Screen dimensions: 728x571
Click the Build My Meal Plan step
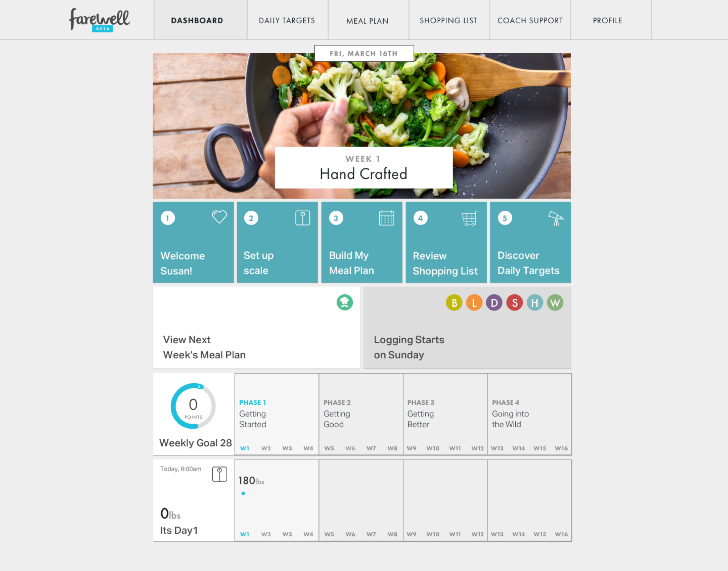tap(362, 243)
